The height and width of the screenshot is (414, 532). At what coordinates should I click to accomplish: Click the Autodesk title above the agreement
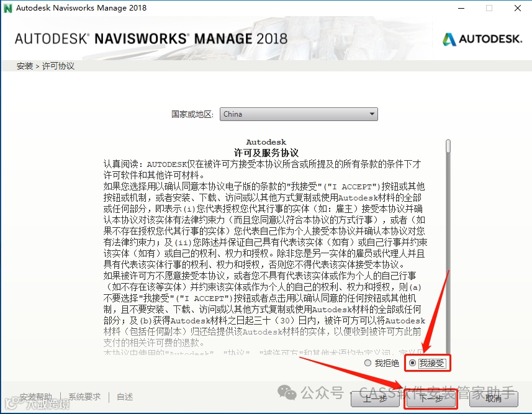[266, 142]
